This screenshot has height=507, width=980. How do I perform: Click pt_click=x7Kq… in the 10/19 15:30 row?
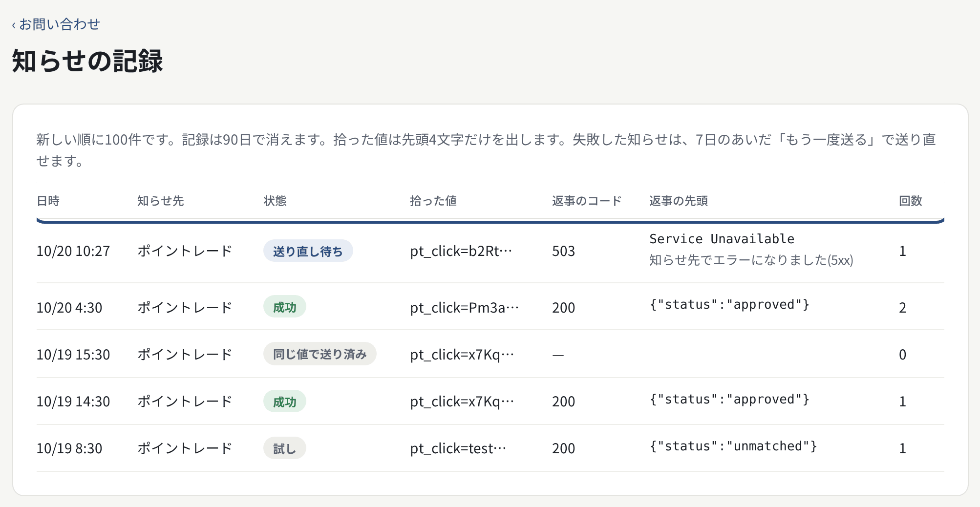pyautogui.click(x=462, y=355)
